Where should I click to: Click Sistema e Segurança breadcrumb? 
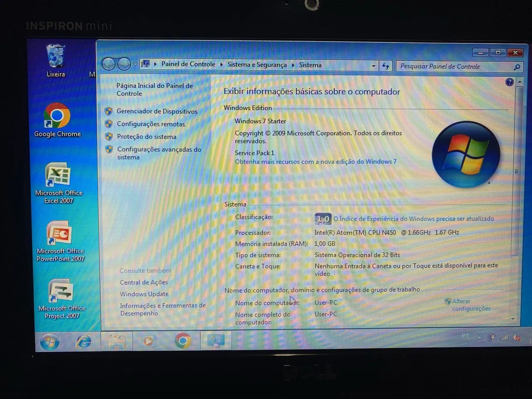tap(257, 64)
